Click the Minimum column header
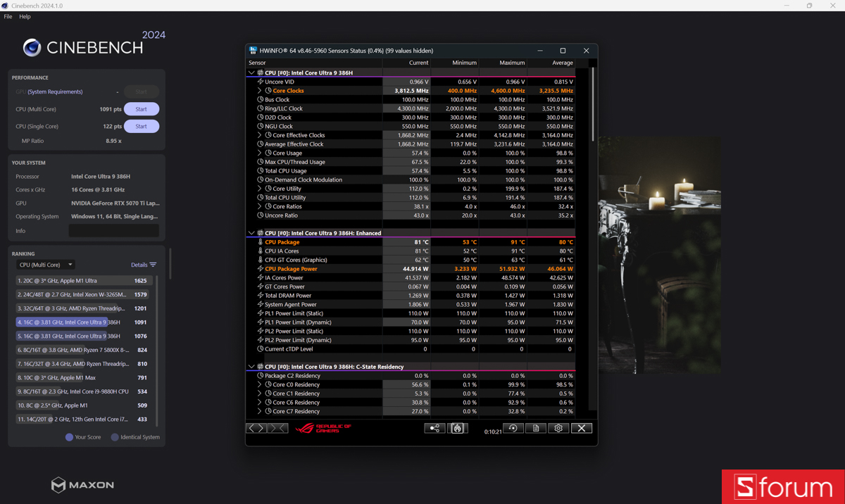 (x=455, y=63)
